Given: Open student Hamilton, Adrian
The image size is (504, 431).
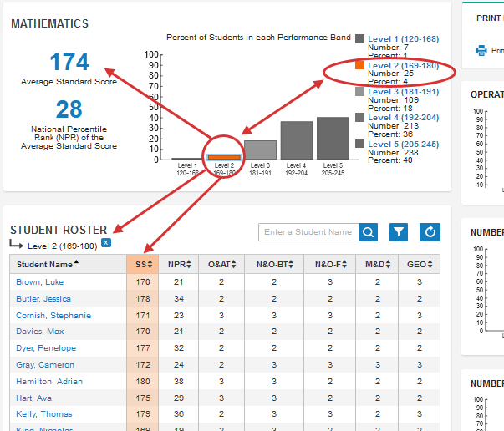Looking at the screenshot, I should click(49, 381).
